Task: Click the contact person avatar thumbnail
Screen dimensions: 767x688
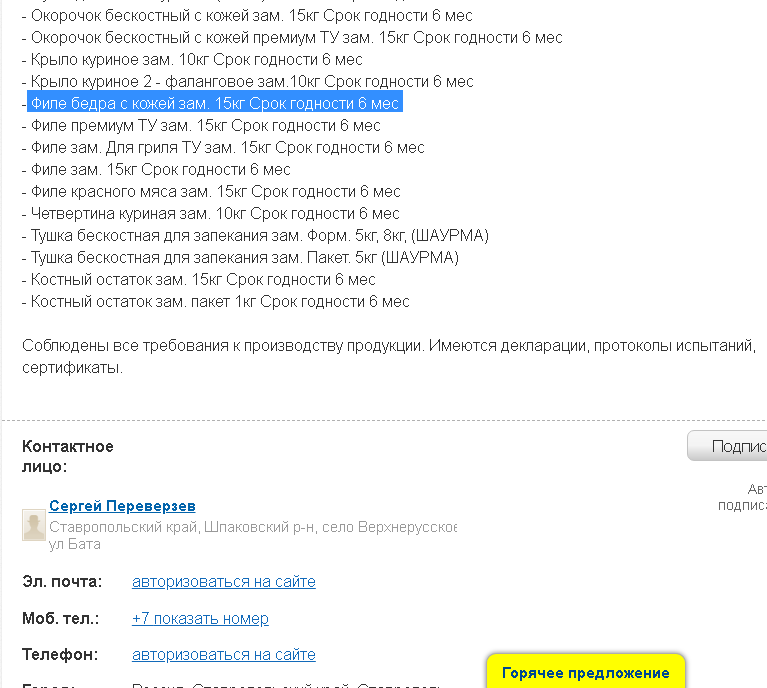Action: click(34, 525)
